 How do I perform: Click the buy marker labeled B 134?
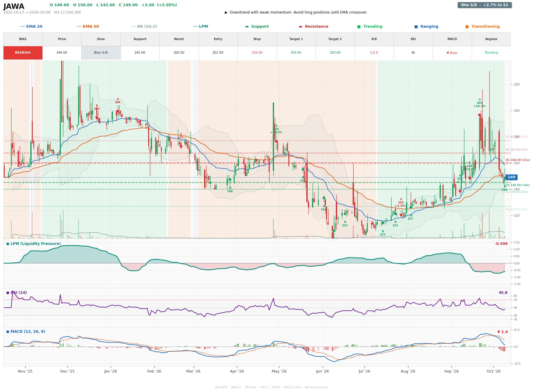coord(324,197)
